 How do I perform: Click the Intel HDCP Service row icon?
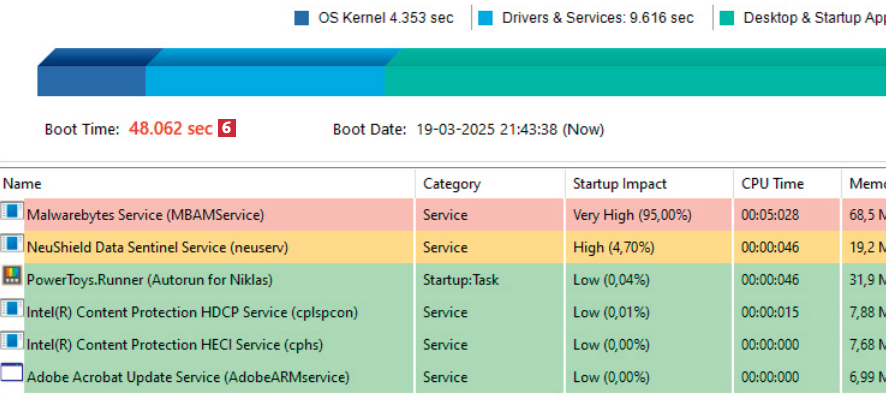tap(12, 311)
